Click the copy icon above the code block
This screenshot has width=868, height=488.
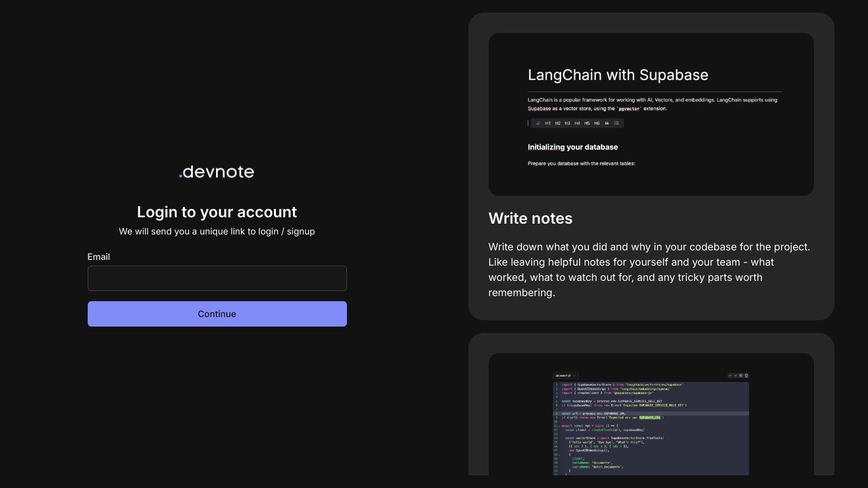(741, 376)
